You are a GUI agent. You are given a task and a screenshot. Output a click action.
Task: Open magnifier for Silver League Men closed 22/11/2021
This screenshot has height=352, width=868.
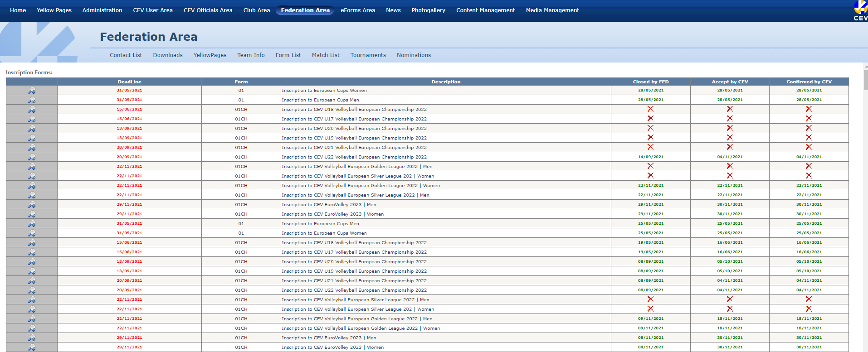[32, 195]
